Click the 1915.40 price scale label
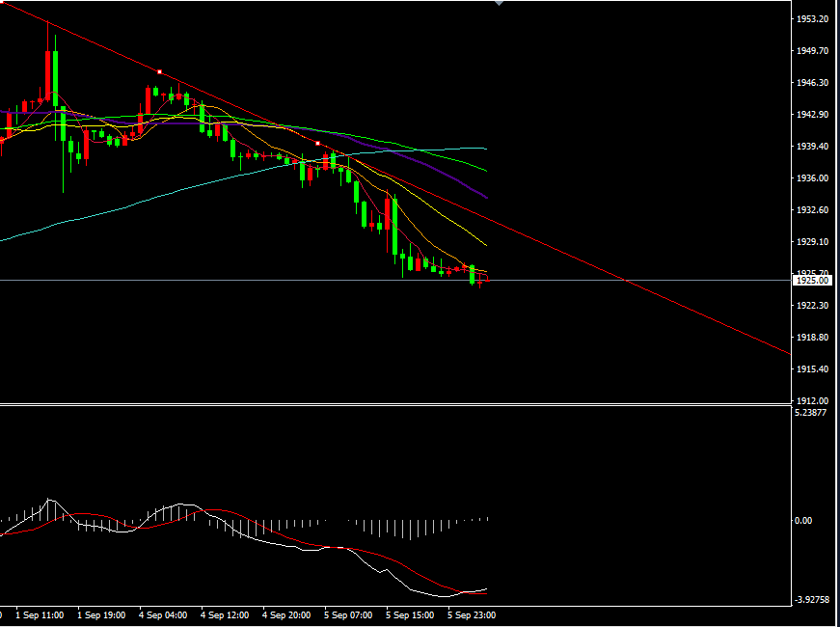Image resolution: width=840 pixels, height=627 pixels. click(x=813, y=368)
